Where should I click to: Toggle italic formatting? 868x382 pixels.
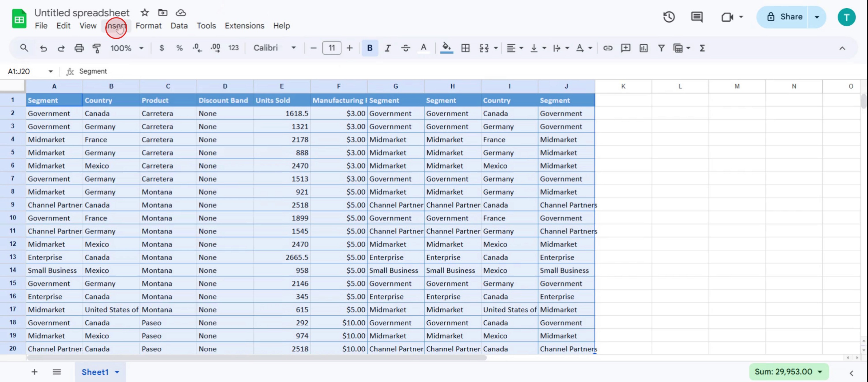coord(388,48)
